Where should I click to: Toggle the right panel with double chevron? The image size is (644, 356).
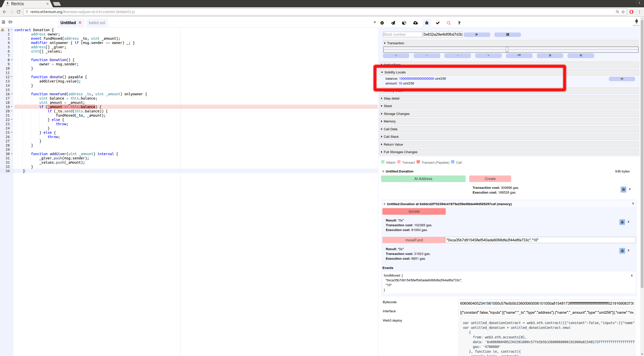pos(375,22)
